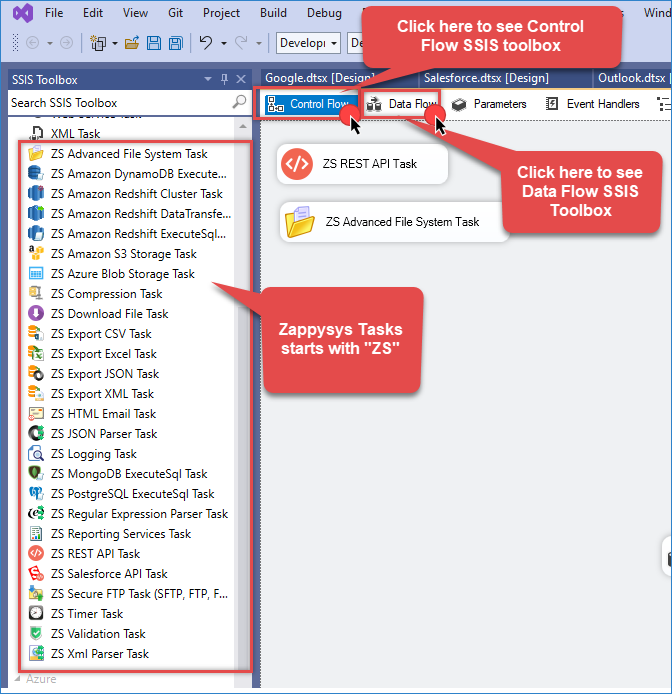
Task: Open the Git menu
Action: (x=175, y=13)
